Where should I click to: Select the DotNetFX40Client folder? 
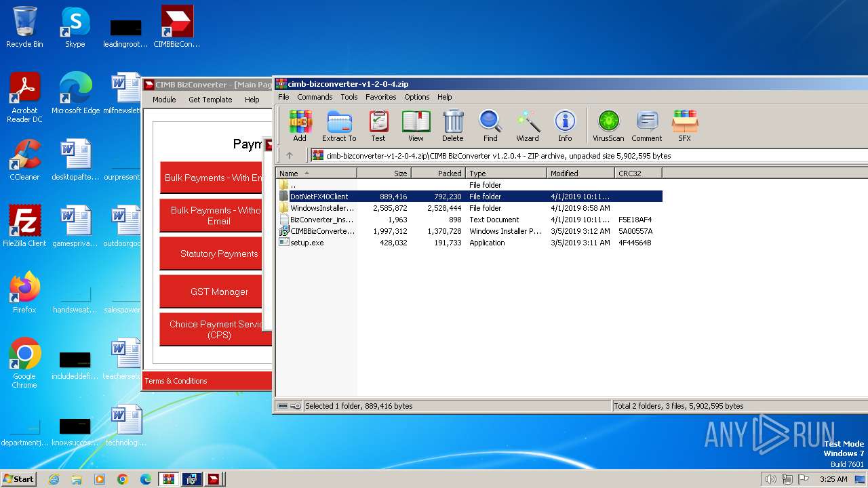click(x=469, y=197)
